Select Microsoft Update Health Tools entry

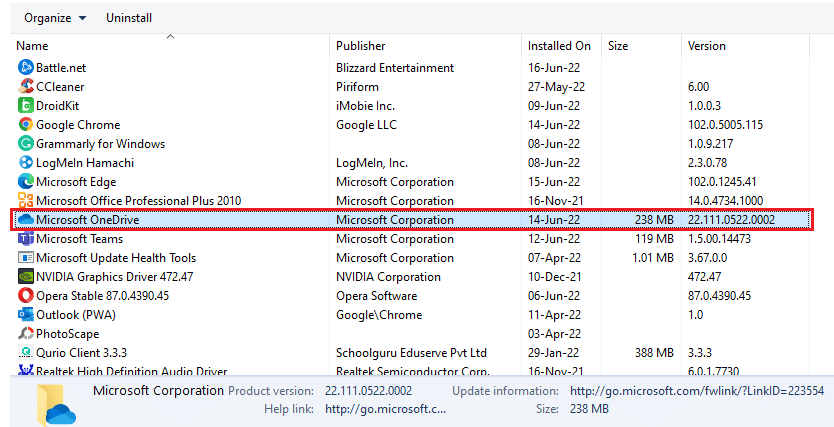pos(116,258)
